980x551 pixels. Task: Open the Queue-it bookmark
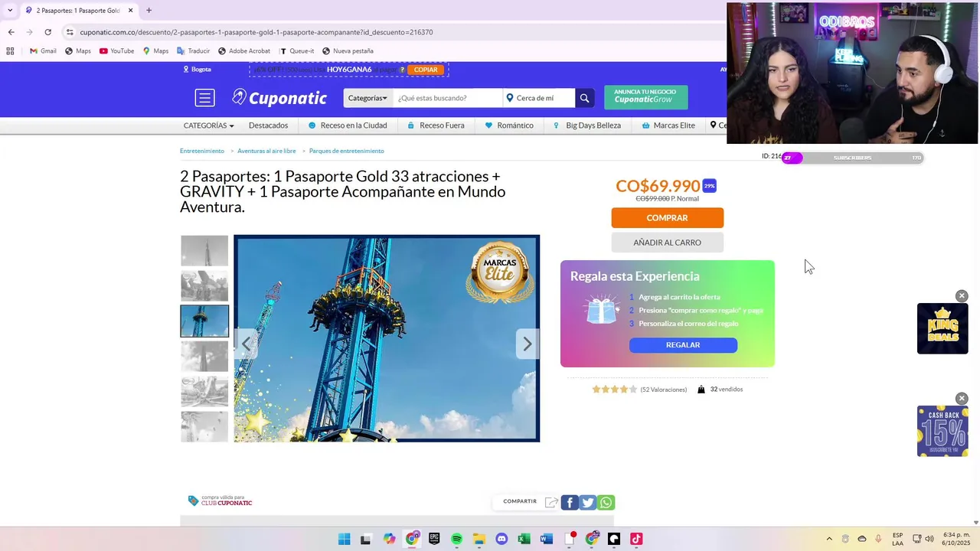point(296,51)
